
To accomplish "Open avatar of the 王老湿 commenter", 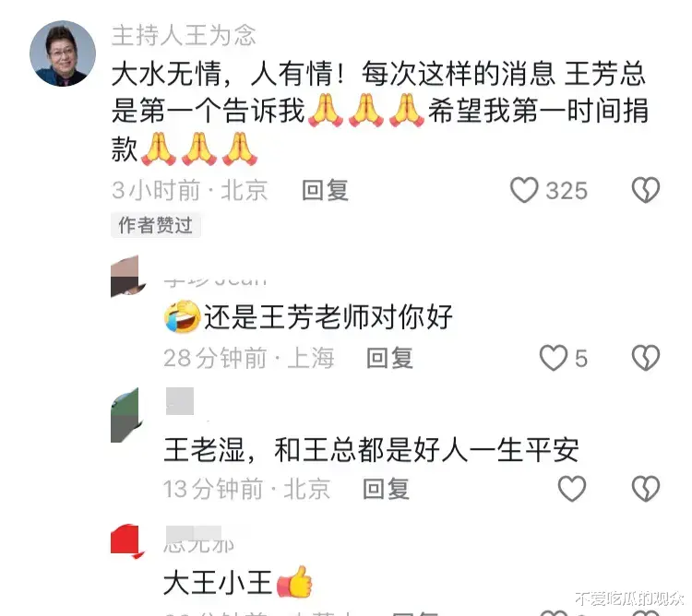I will pos(125,415).
